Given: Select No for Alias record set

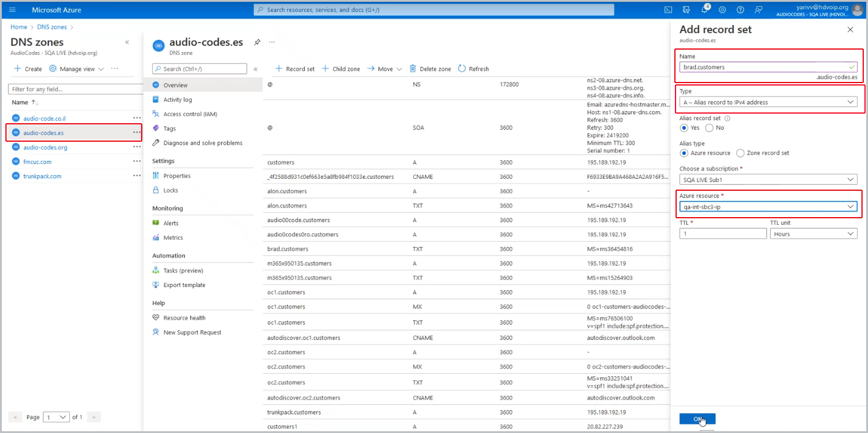Looking at the screenshot, I should (710, 128).
